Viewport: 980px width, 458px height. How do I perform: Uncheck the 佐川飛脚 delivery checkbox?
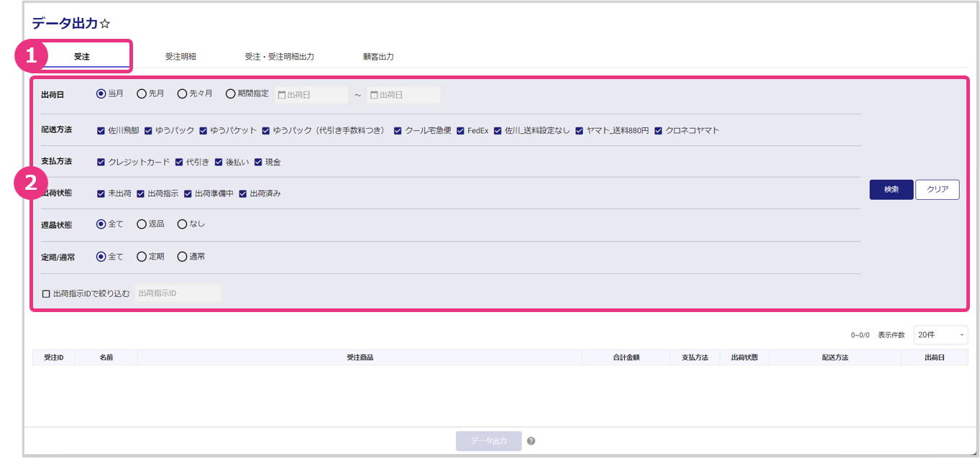101,131
